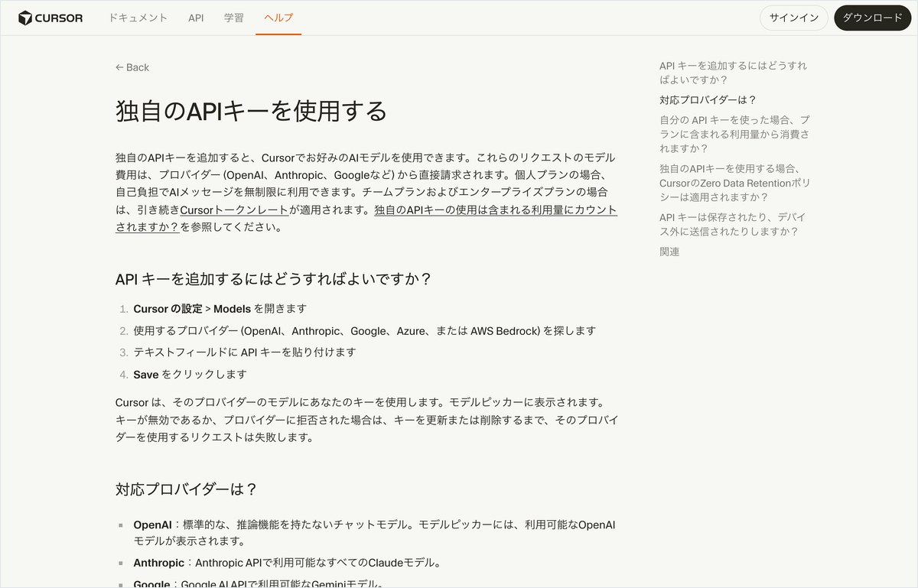Click the ダウンロード button

[873, 18]
